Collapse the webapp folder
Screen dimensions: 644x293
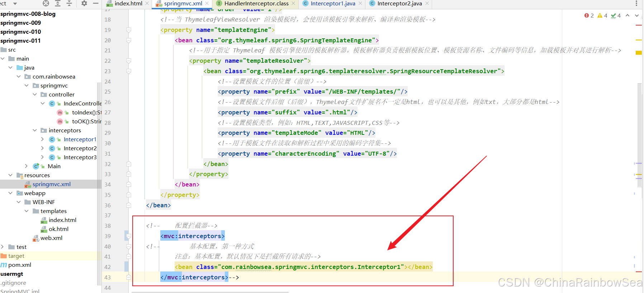click(10, 193)
